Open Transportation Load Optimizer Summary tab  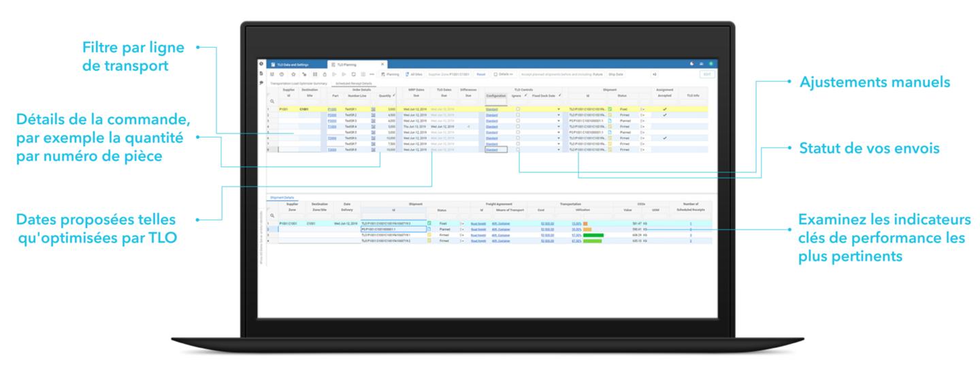pyautogui.click(x=299, y=83)
